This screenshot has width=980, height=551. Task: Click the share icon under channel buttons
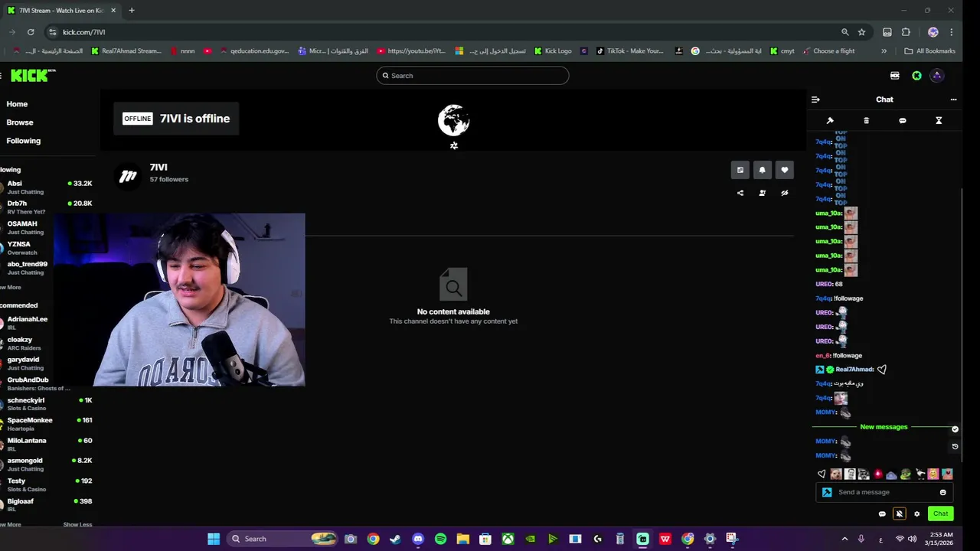tap(740, 193)
